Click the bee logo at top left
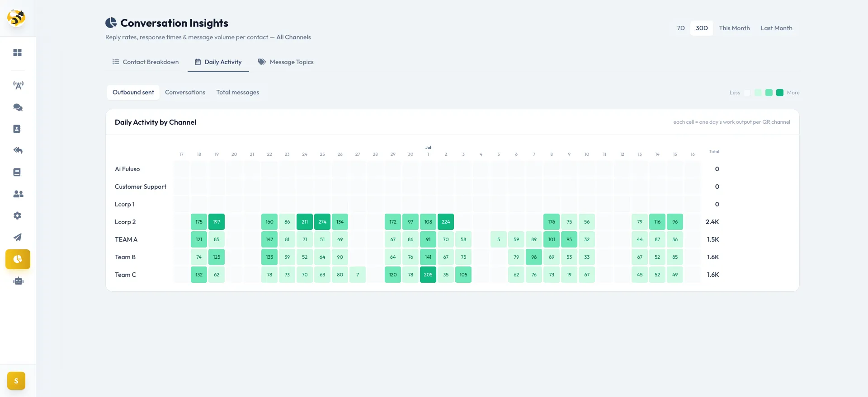 (16, 18)
